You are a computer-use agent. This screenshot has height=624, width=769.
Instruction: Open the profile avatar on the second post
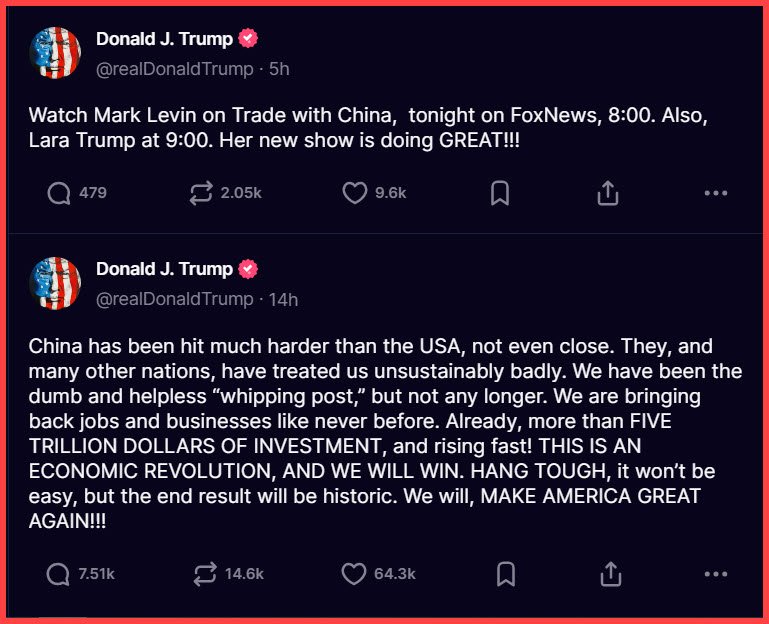pyautogui.click(x=56, y=283)
